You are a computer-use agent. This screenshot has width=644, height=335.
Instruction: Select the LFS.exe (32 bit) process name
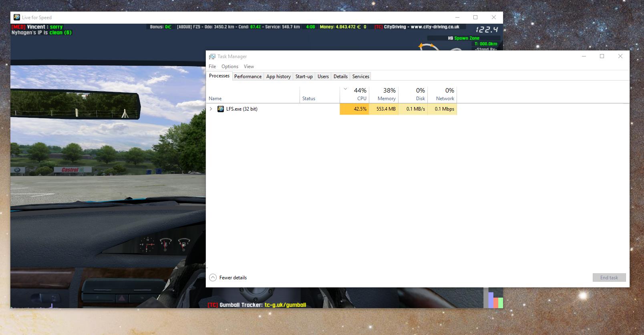click(x=242, y=109)
